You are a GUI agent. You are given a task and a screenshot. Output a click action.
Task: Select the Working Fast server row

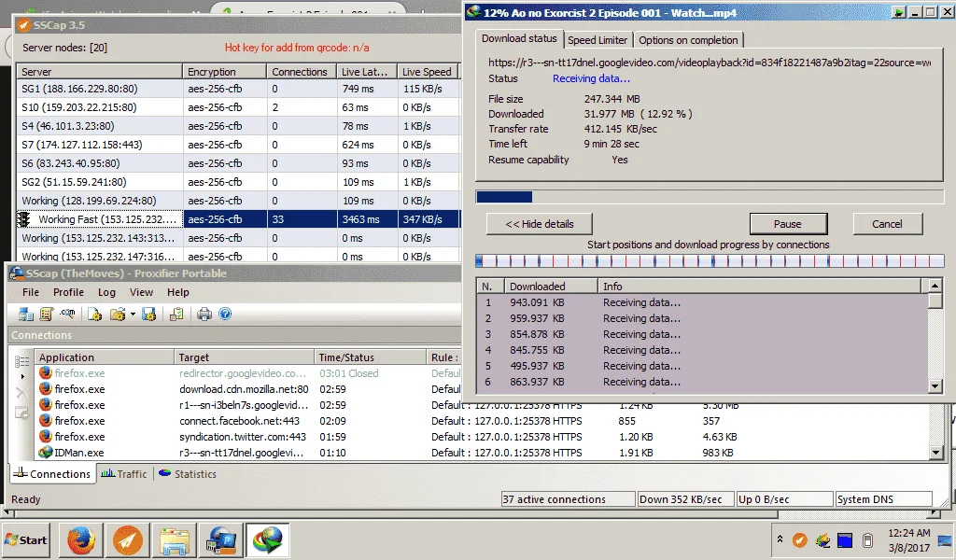(238, 219)
